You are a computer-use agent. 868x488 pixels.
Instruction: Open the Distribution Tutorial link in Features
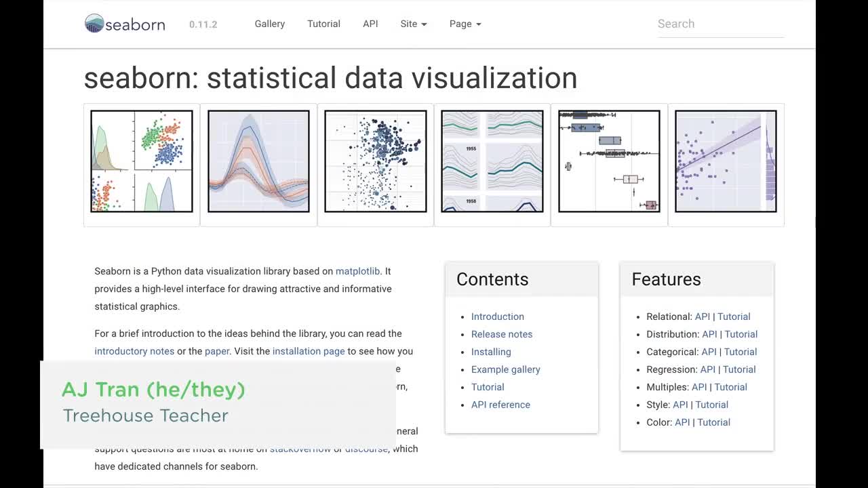pyautogui.click(x=741, y=334)
